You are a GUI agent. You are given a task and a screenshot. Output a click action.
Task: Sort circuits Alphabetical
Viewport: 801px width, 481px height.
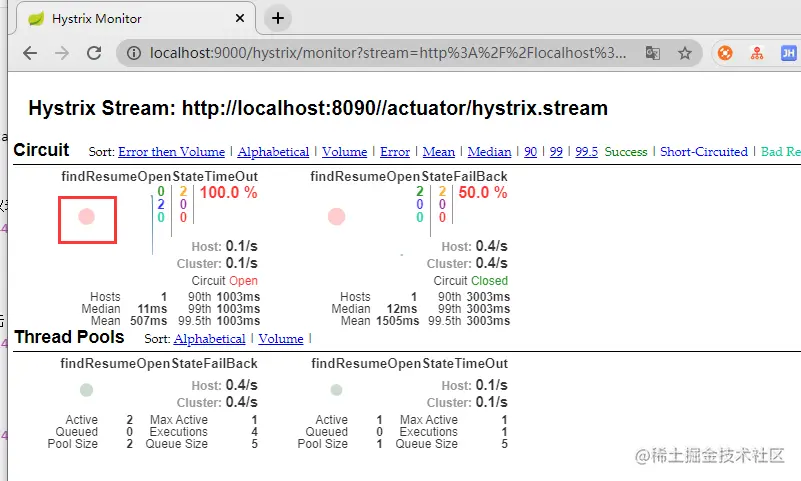pyautogui.click(x=273, y=152)
